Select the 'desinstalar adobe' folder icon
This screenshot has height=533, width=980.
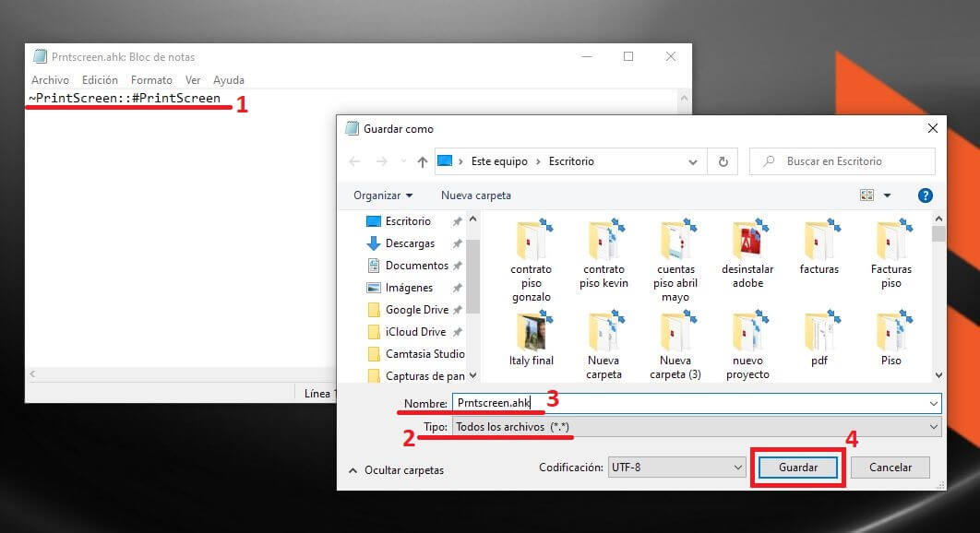click(x=748, y=240)
